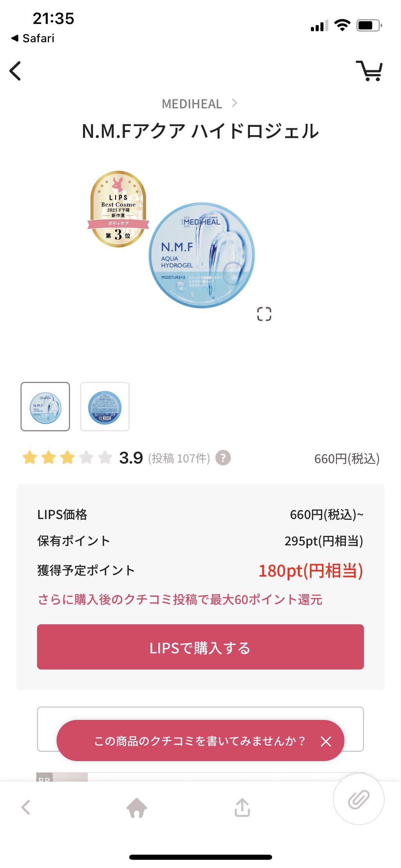
Task: Go to the home screen
Action: point(137,808)
